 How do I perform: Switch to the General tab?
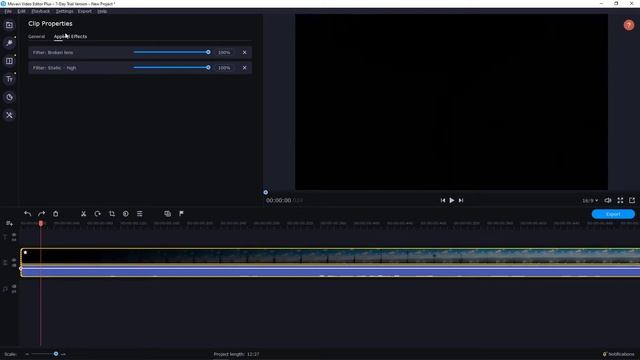(x=36, y=36)
